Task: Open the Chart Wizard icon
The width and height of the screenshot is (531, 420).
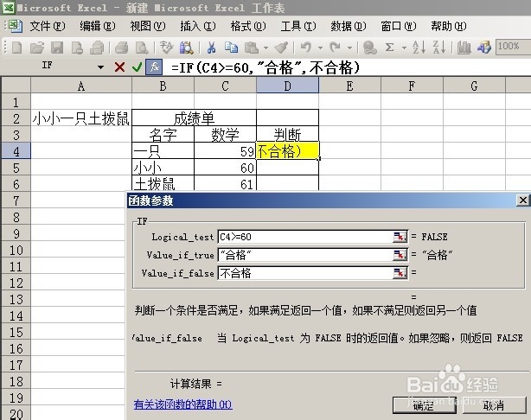Action: [x=464, y=48]
